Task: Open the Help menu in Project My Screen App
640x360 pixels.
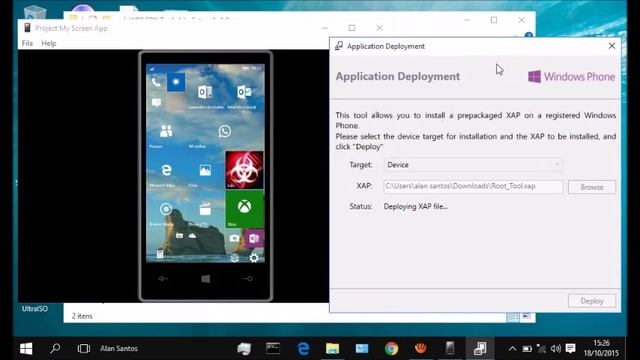Action: (49, 43)
